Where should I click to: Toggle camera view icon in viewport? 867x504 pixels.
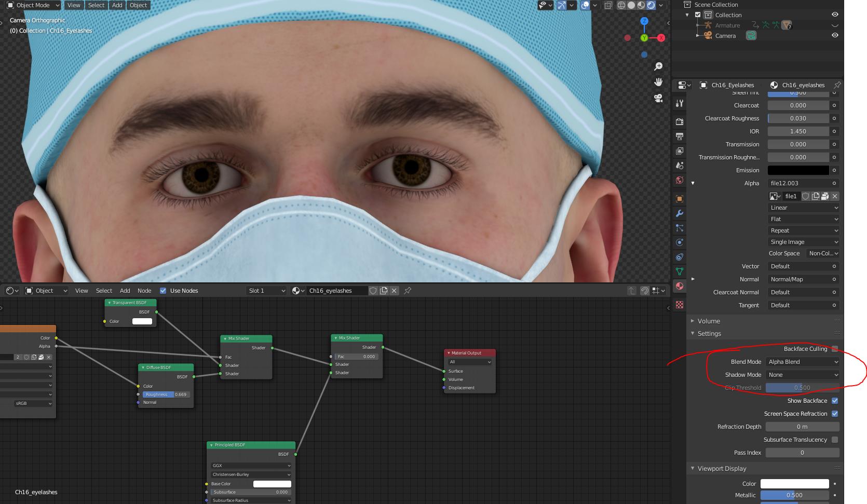[658, 98]
